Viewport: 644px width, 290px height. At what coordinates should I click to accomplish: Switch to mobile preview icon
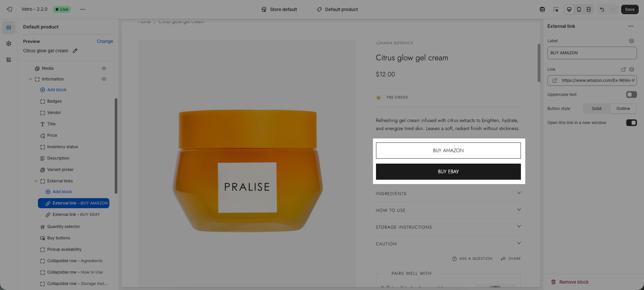pos(579,9)
